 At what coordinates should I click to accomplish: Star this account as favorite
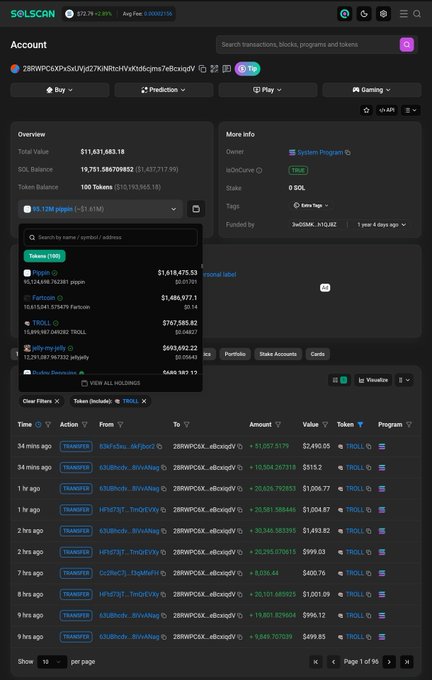click(x=367, y=110)
